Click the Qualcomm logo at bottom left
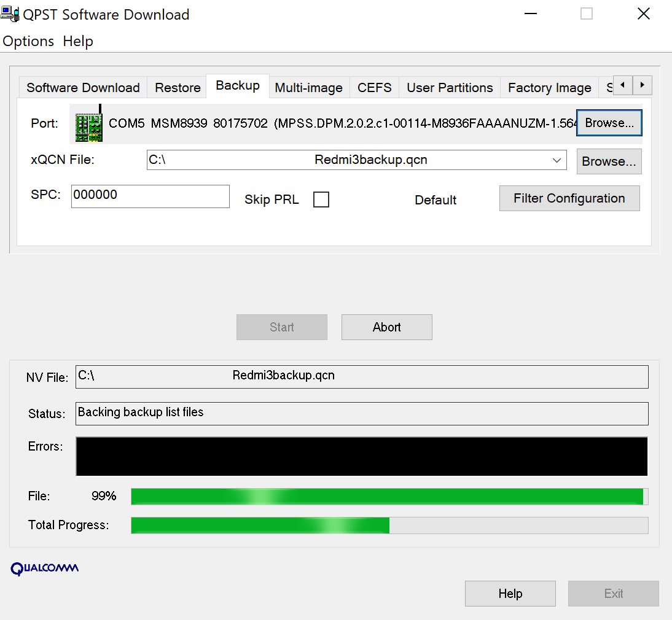Viewport: 672px width, 620px height. (44, 568)
